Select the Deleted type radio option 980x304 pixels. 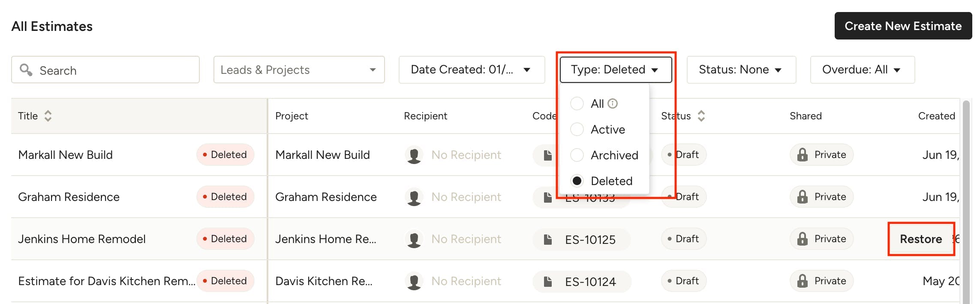coord(577,181)
